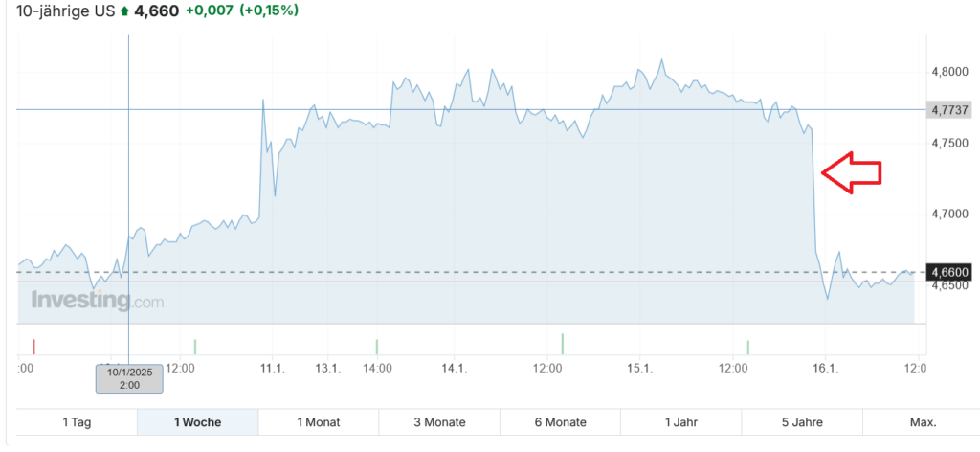Choose the 3 Monate time range
Viewport: 980px width, 452px height.
click(x=439, y=422)
